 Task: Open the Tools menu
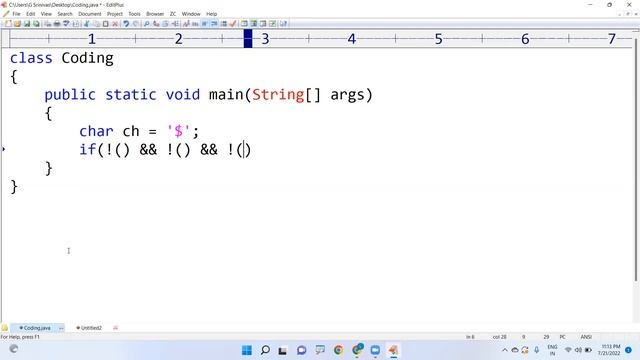(x=134, y=14)
